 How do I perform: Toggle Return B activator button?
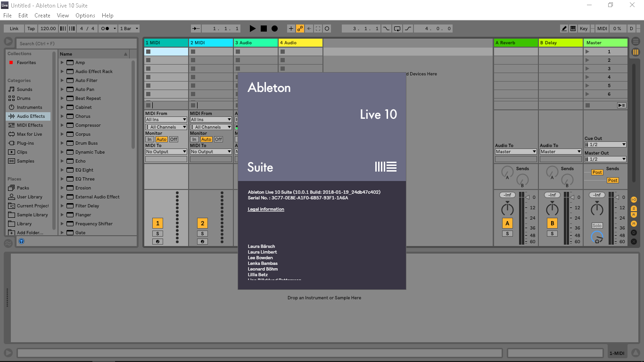pos(552,223)
